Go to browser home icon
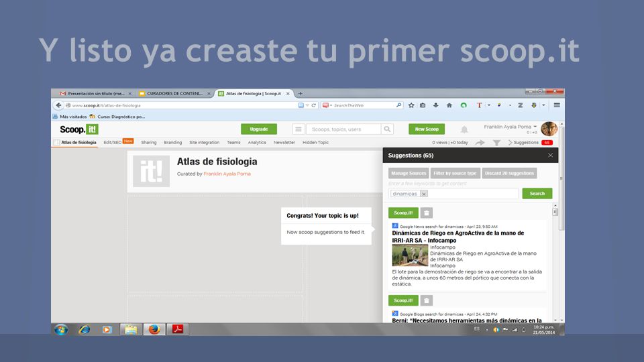 pyautogui.click(x=449, y=105)
